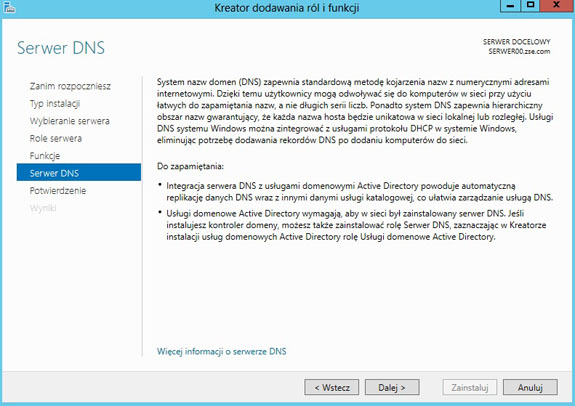Go to the Zanim rozpoczniesz step
Viewport: 575px width, 406px height.
[x=70, y=86]
